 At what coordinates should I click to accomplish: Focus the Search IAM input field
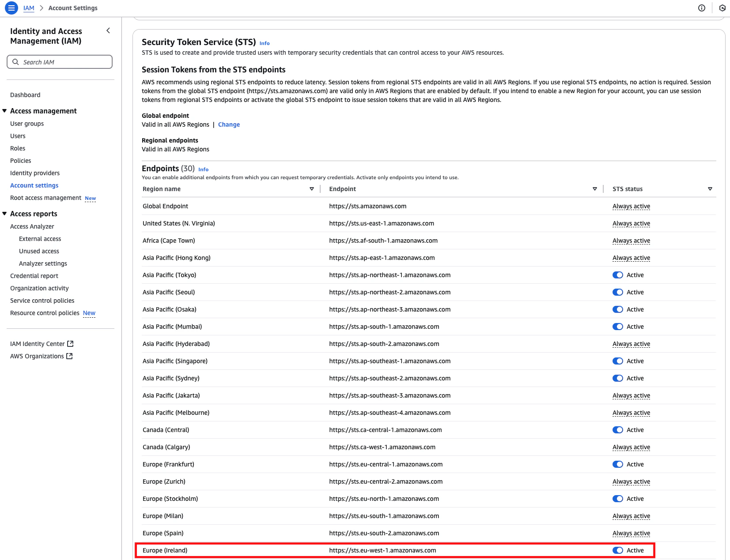pos(60,62)
